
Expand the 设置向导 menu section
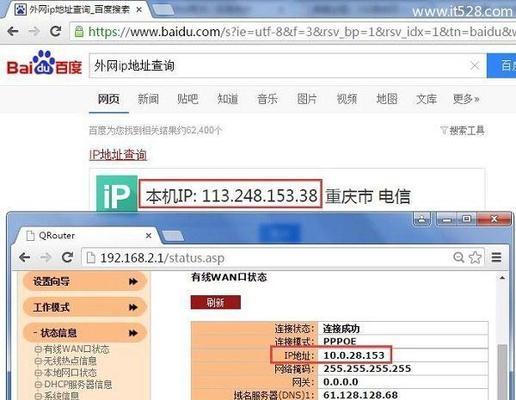tap(85, 282)
